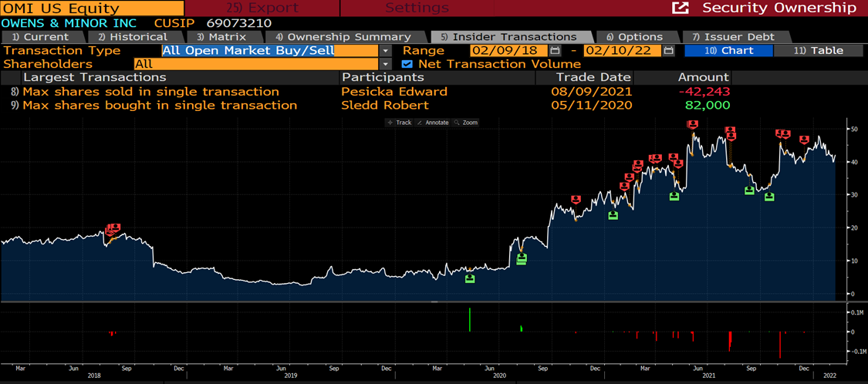This screenshot has height=384, width=868.
Task: Open the Matrix tab
Action: [x=223, y=37]
